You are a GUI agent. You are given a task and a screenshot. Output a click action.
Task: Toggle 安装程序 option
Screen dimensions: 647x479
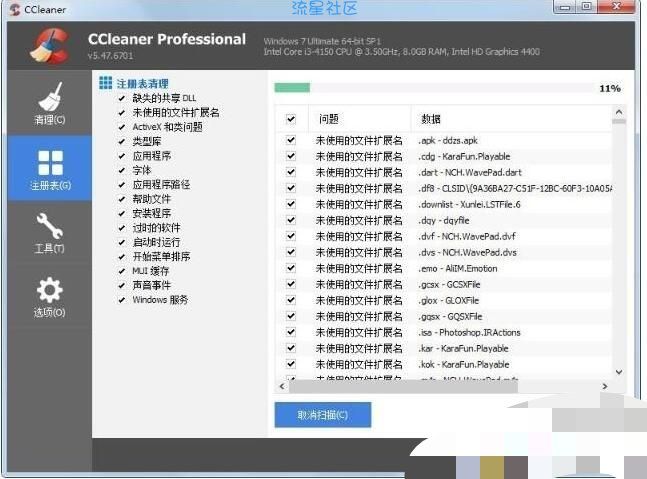(122, 213)
